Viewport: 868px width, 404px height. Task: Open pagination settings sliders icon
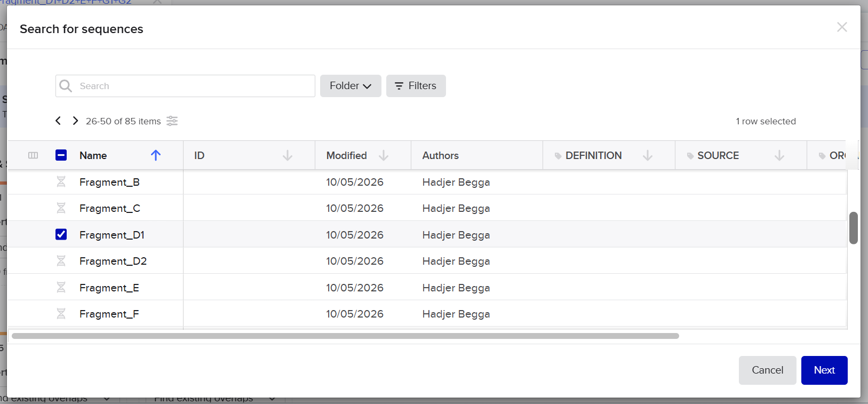click(x=172, y=121)
